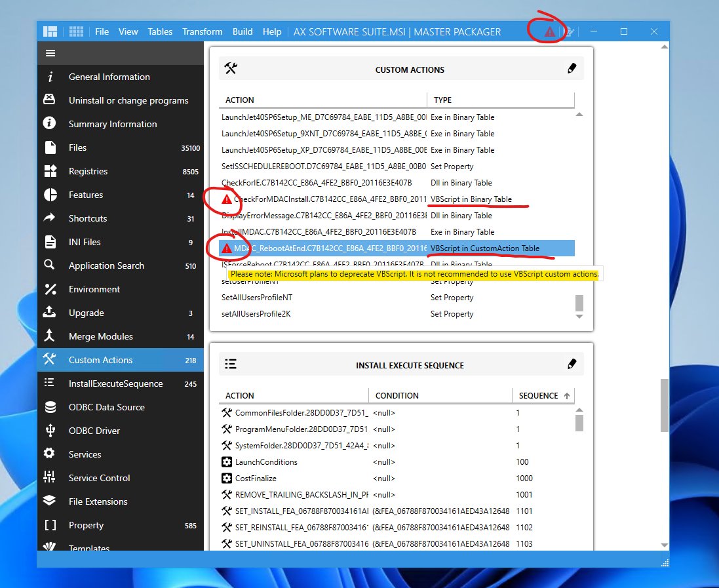This screenshot has height=588, width=719.
Task: Sort sequence table by ACTION column
Action: [294, 395]
